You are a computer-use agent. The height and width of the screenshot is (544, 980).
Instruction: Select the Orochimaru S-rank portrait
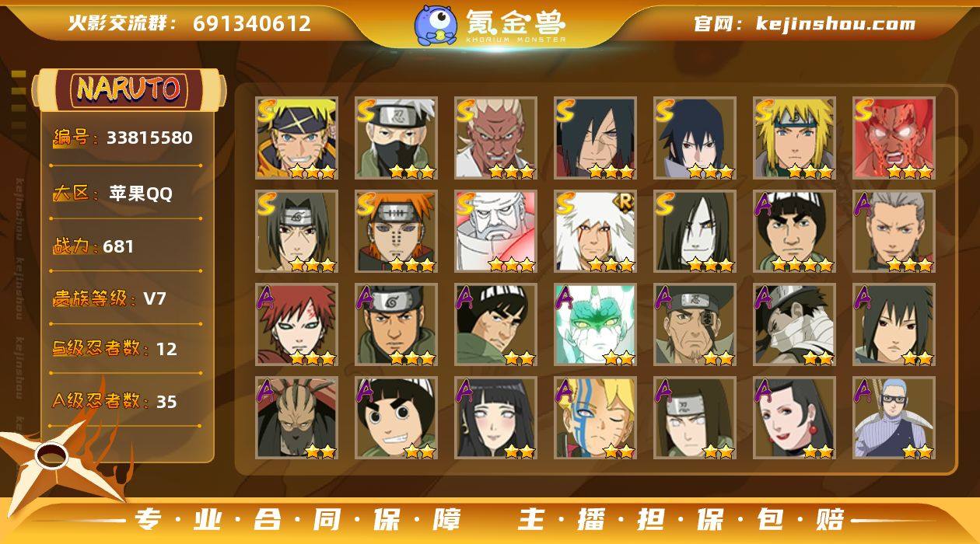click(x=695, y=232)
